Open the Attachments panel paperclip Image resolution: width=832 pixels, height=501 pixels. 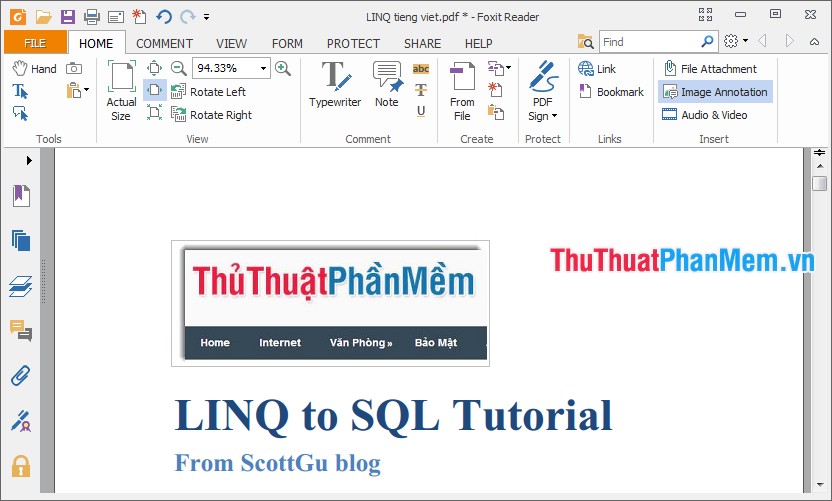tap(21, 376)
